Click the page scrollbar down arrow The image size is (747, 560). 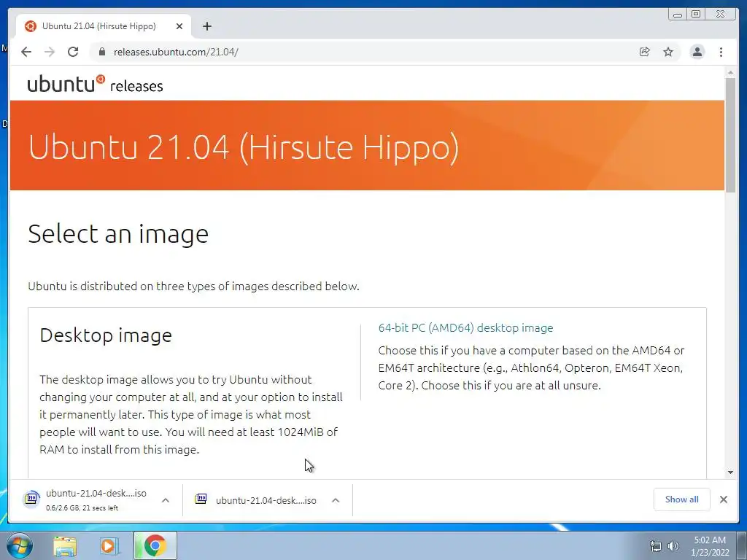click(x=730, y=472)
